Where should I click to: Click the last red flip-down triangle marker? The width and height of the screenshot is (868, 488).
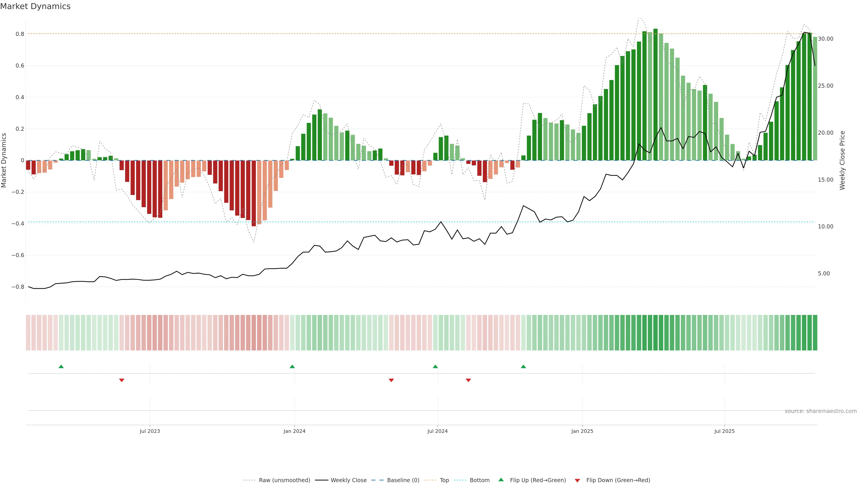tap(468, 380)
